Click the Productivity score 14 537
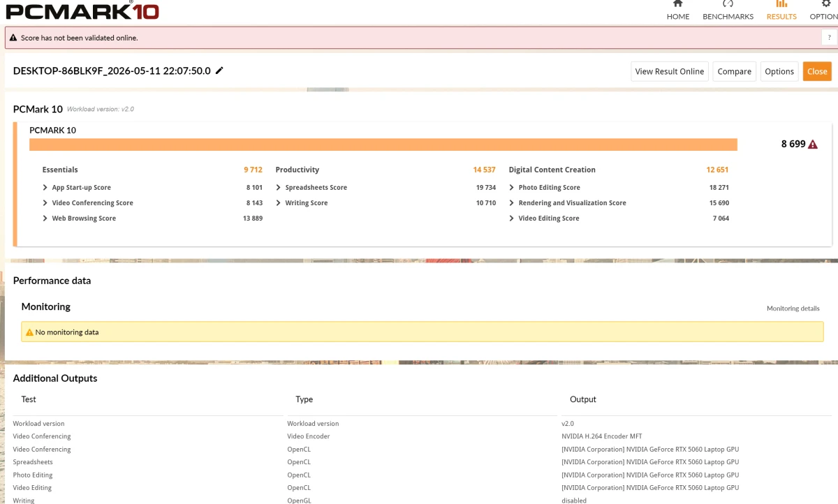The width and height of the screenshot is (838, 504). point(484,170)
